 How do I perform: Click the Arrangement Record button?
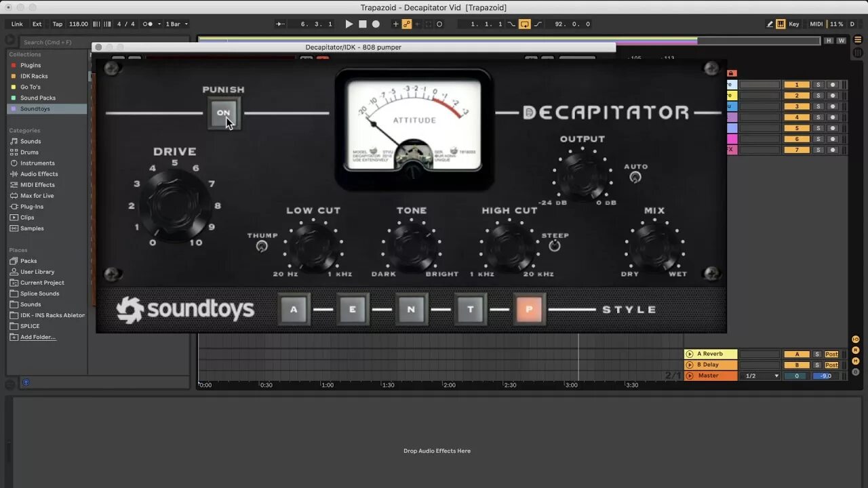[376, 24]
